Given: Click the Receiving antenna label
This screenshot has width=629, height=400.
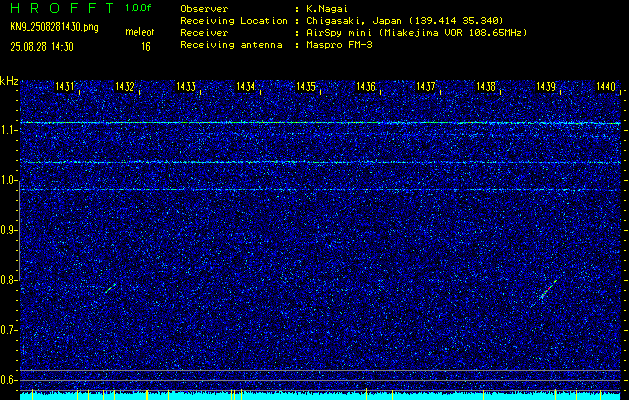Looking at the screenshot, I should coord(231,45).
